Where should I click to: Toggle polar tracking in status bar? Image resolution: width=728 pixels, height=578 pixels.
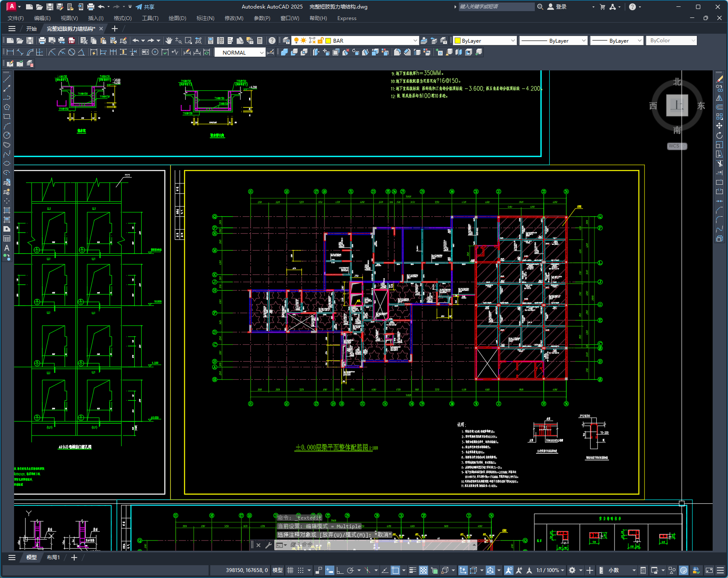coord(351,570)
